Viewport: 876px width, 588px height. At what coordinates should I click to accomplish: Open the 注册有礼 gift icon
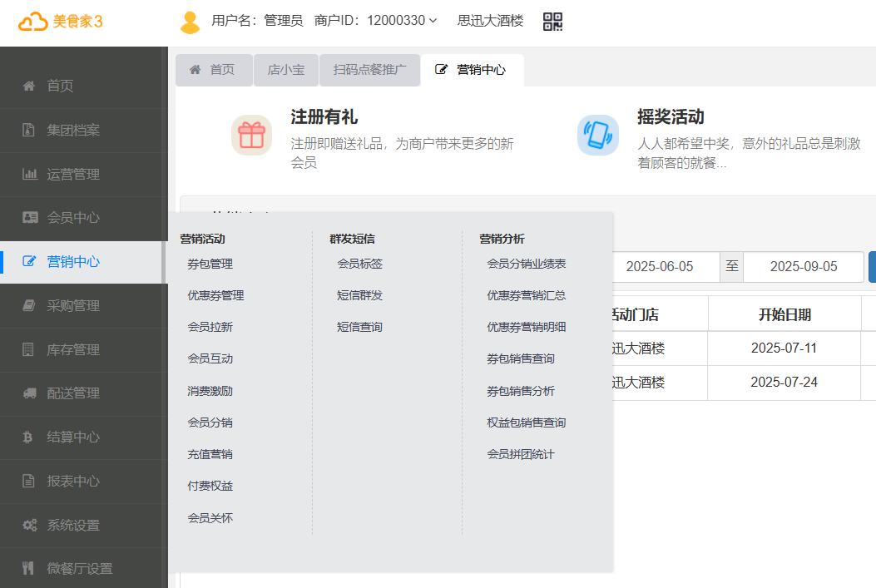(251, 135)
